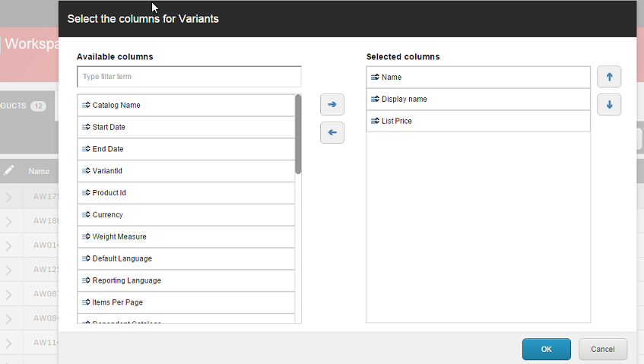This screenshot has width=644, height=364.
Task: Click the drag icon beside List Price
Action: 375,122
